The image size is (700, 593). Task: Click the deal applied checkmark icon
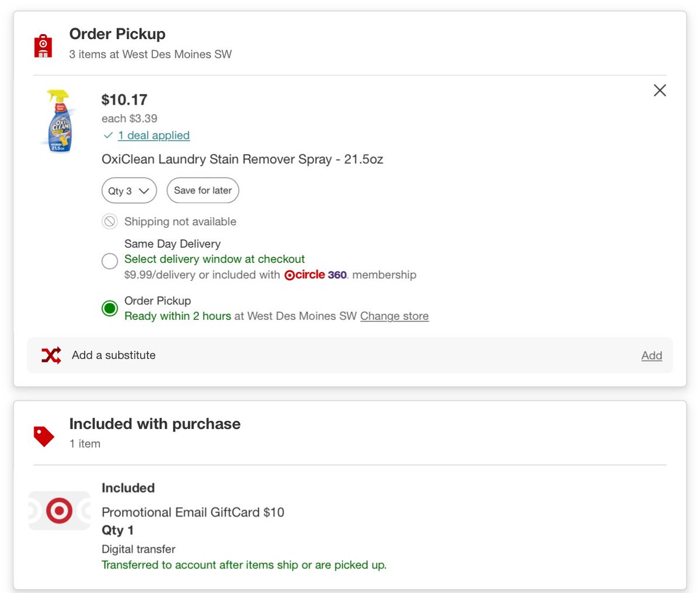108,135
